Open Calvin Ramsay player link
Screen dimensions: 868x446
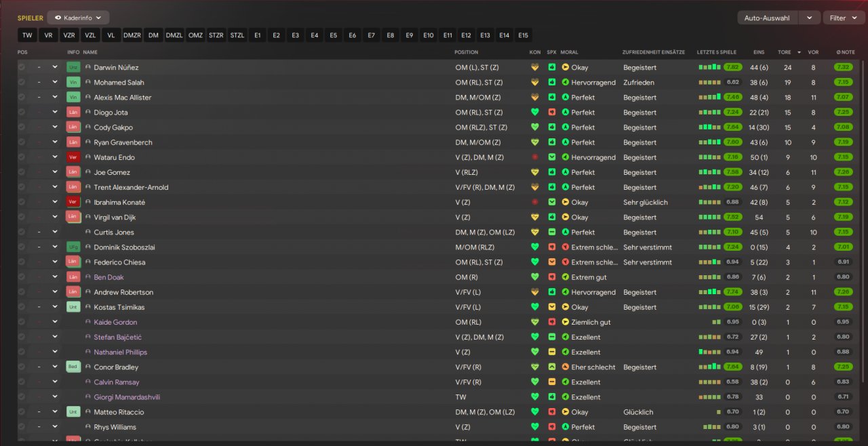(x=117, y=382)
